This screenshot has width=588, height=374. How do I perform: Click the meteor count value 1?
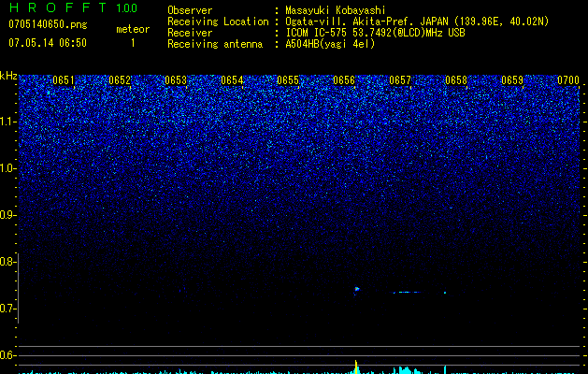pyautogui.click(x=133, y=43)
